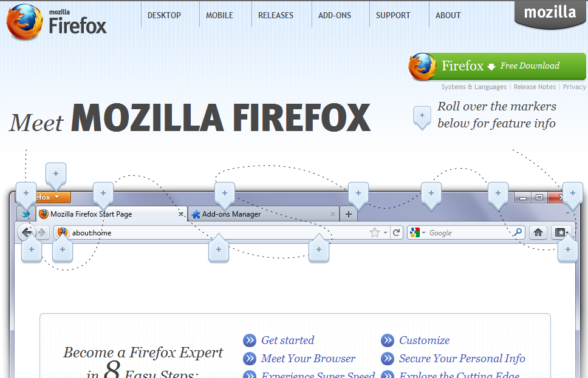
Task: Click the plus marker below the about:home site icon
Action: [x=63, y=248]
